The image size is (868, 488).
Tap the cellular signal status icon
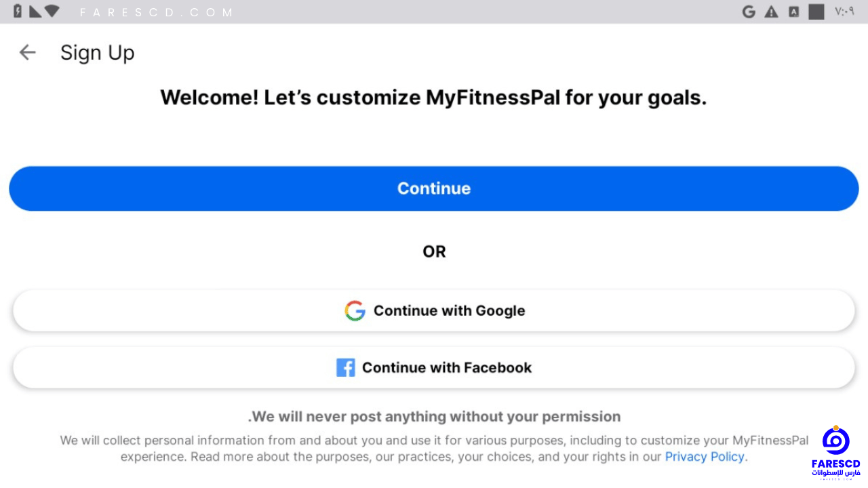click(35, 12)
